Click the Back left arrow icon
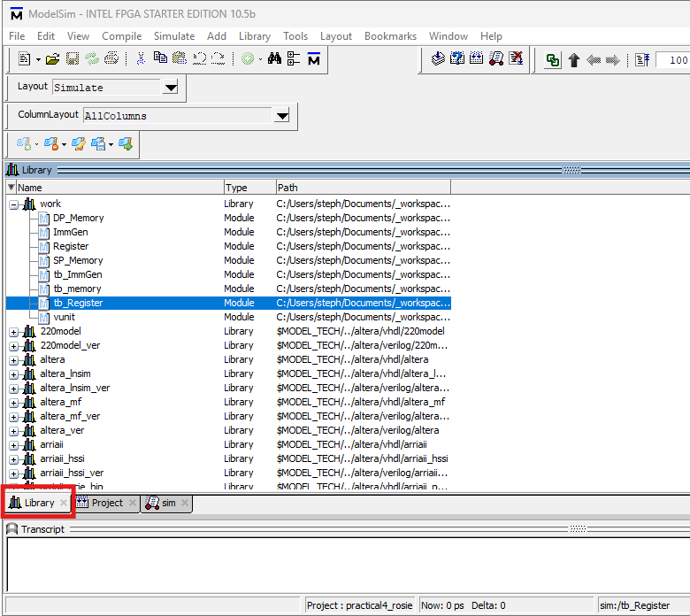690x616 pixels. pos(594,60)
